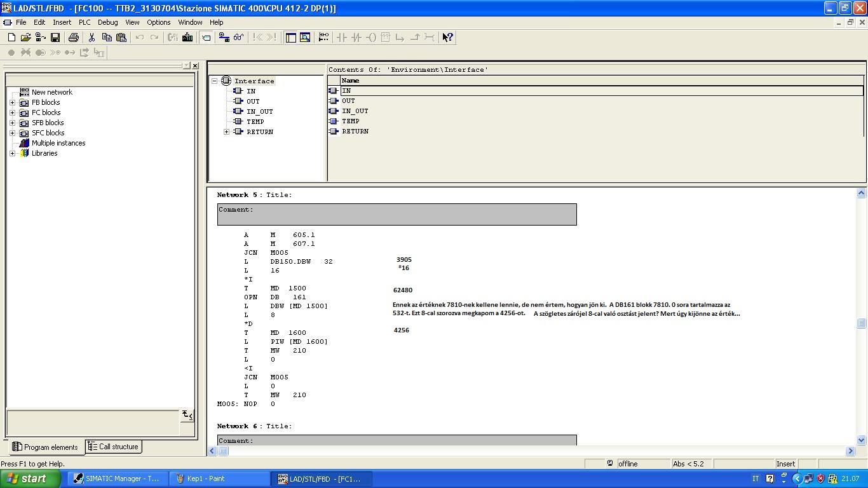Switch to Program elements tab
868x488 pixels.
[x=45, y=447]
